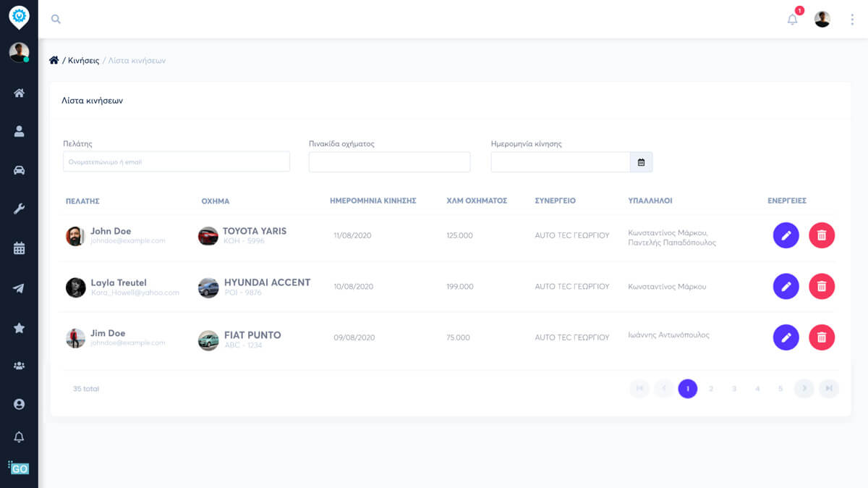Open the kebab menu at the top right
Screen dimensions: 868x488
(852, 19)
